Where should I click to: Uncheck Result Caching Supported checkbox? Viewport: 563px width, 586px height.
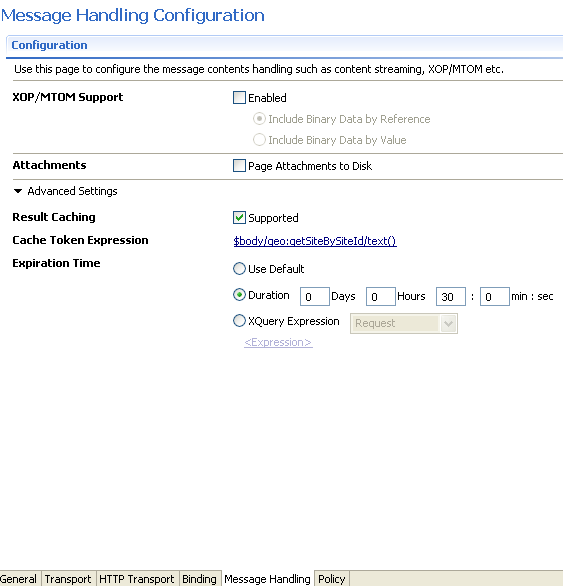(239, 218)
